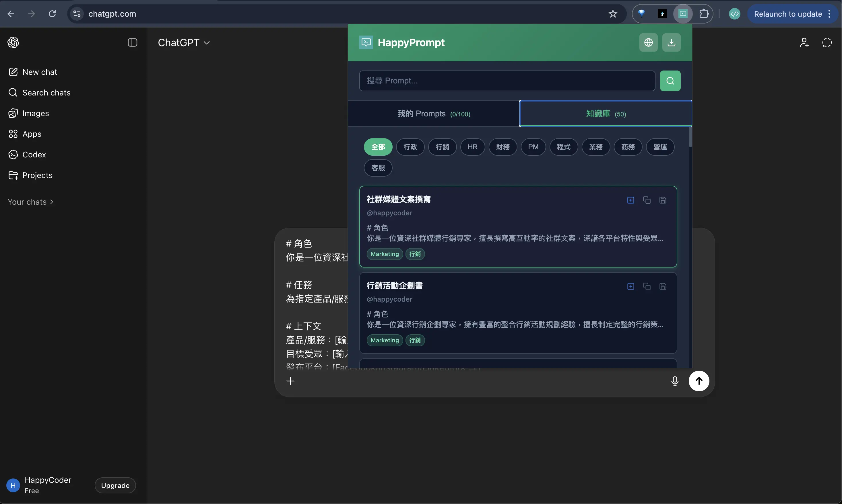The image size is (842, 504).
Task: Collapse the sidebar with the panel toggle
Action: point(132,42)
